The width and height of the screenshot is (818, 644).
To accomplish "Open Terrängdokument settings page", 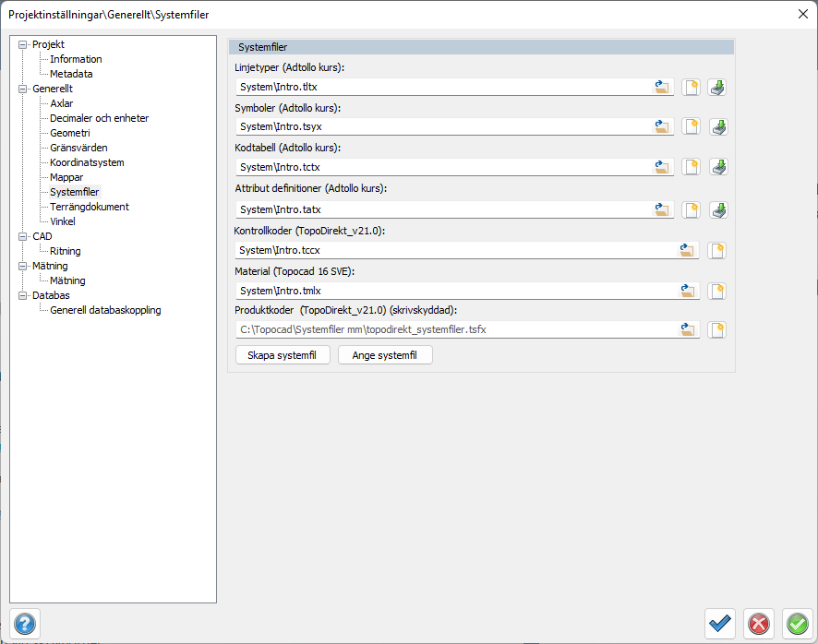I will [x=90, y=207].
